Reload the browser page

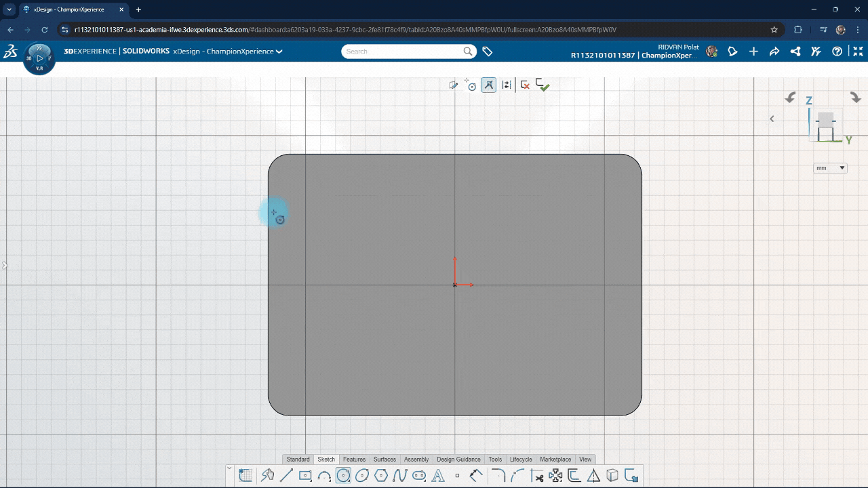click(45, 30)
